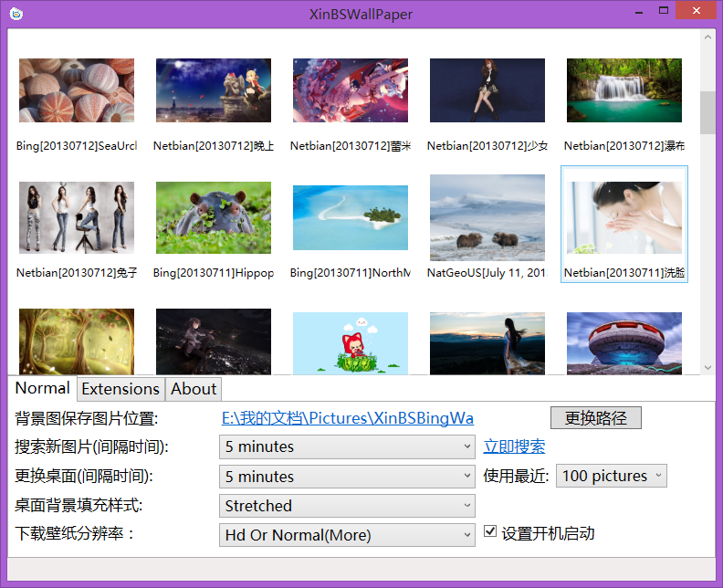Viewport: 723px width, 588px height.
Task: Select the four models 兔子 wallpaper thumbnail
Action: [77, 217]
